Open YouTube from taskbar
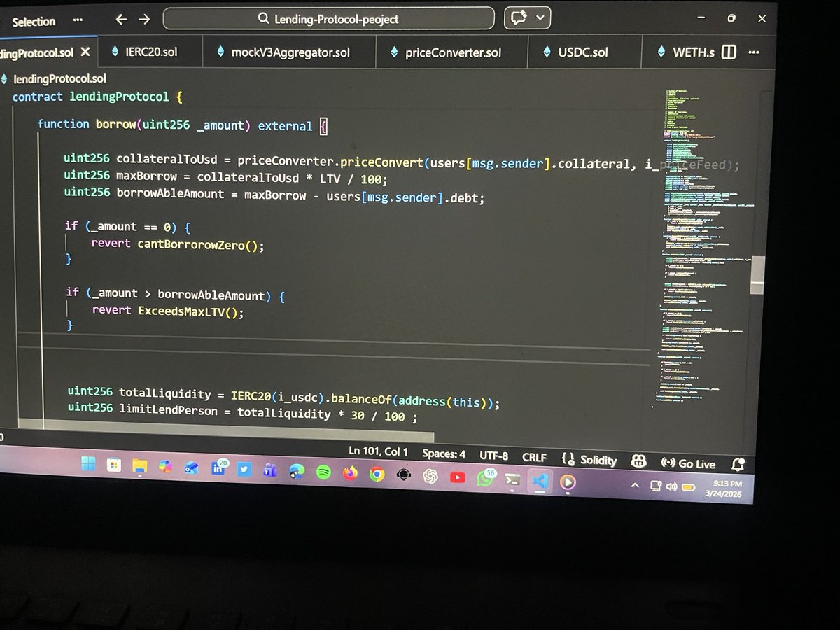The image size is (840, 630). tap(458, 477)
